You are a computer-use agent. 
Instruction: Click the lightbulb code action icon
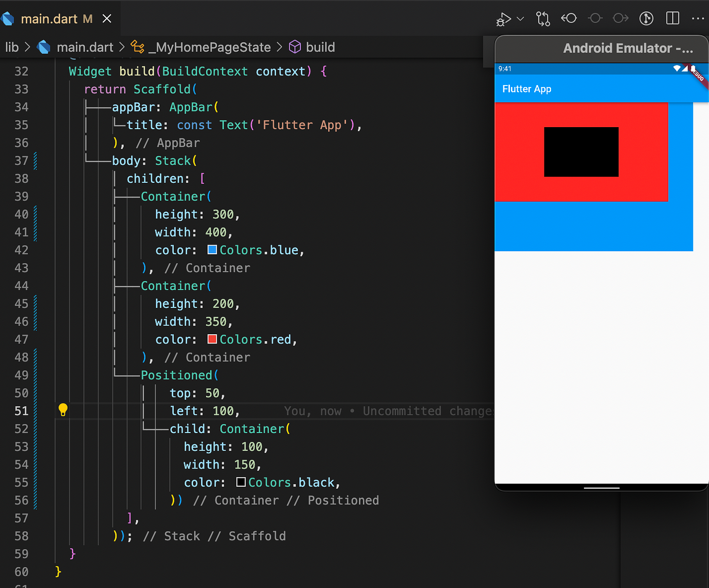[63, 410]
